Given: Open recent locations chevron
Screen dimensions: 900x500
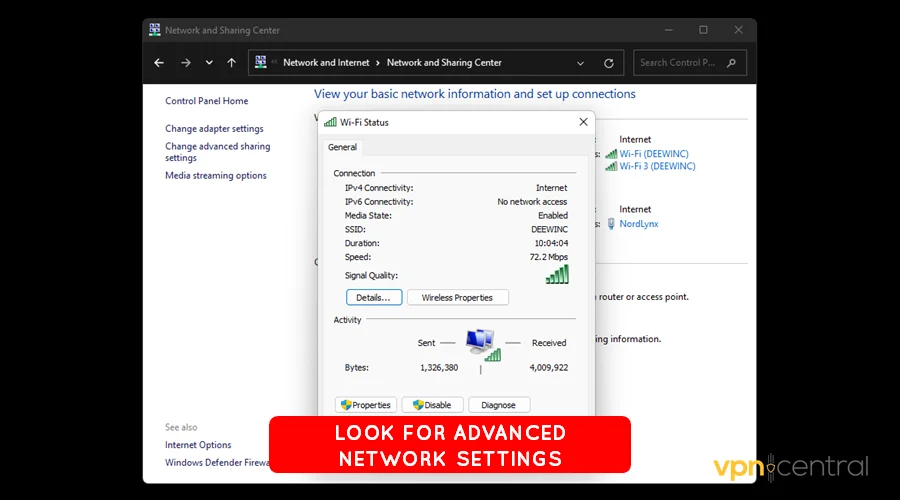Looking at the screenshot, I should click(x=209, y=63).
